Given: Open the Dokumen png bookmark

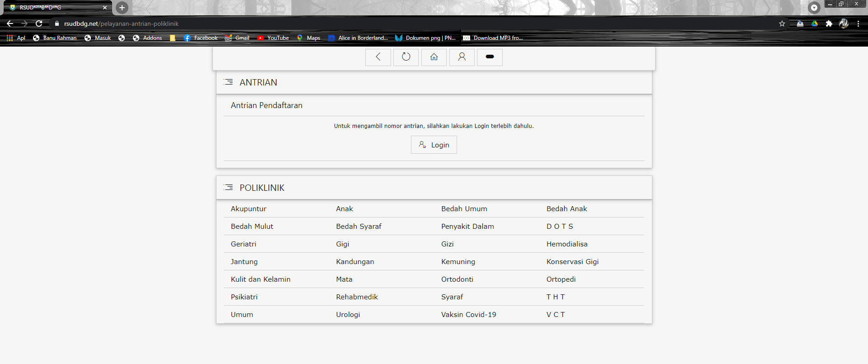Looking at the screenshot, I should (x=425, y=38).
